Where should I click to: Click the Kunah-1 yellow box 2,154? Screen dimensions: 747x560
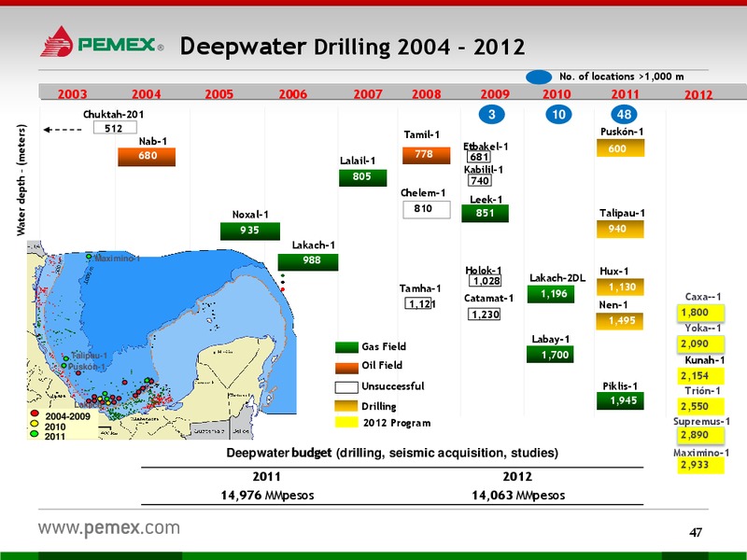tap(700, 376)
